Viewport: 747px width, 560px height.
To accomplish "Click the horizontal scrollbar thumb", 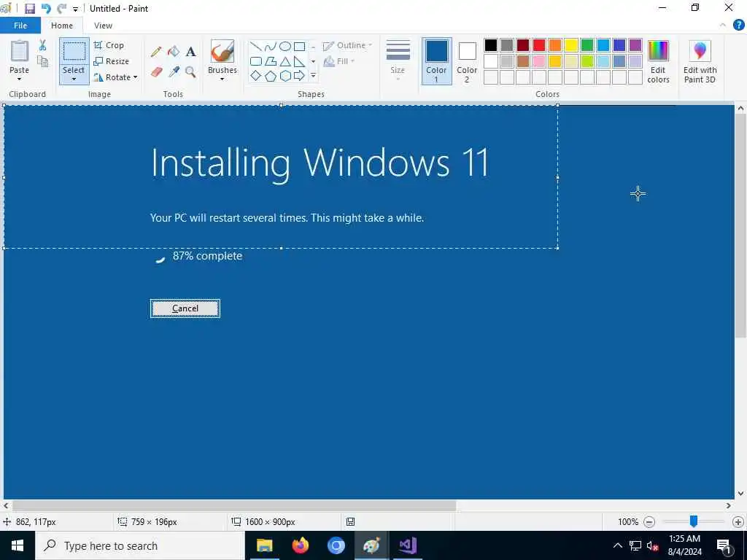I will click(234, 505).
